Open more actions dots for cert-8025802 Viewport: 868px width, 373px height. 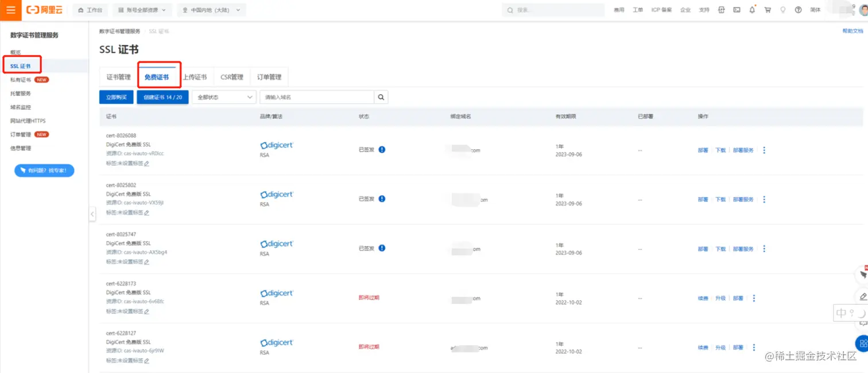click(764, 200)
